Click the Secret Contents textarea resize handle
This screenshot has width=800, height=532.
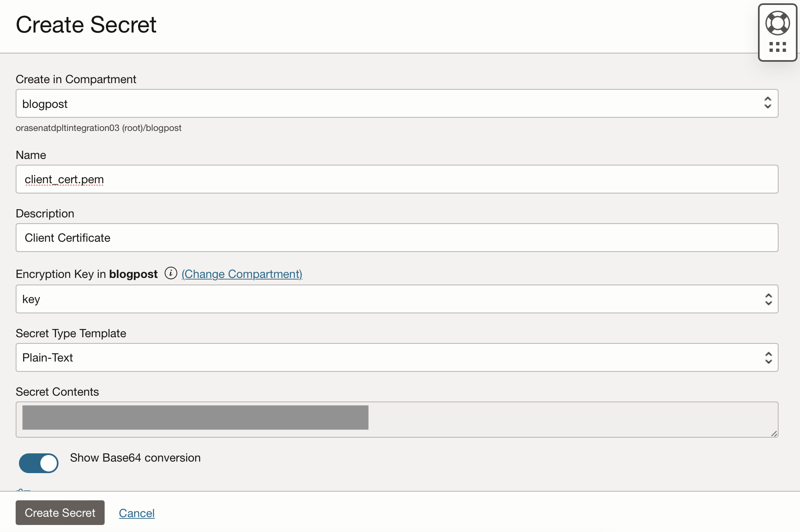(x=774, y=433)
